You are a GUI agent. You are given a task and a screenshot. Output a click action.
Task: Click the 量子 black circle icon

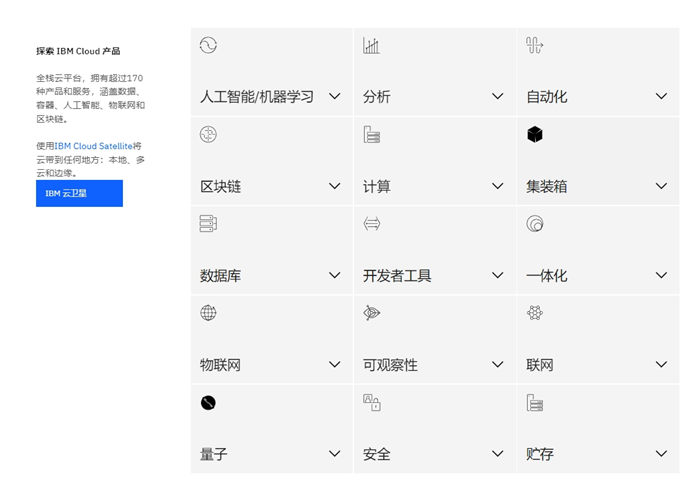click(208, 402)
